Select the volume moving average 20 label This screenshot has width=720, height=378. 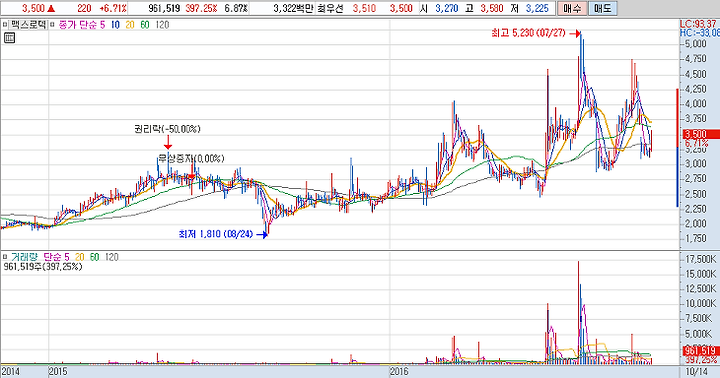tap(79, 257)
